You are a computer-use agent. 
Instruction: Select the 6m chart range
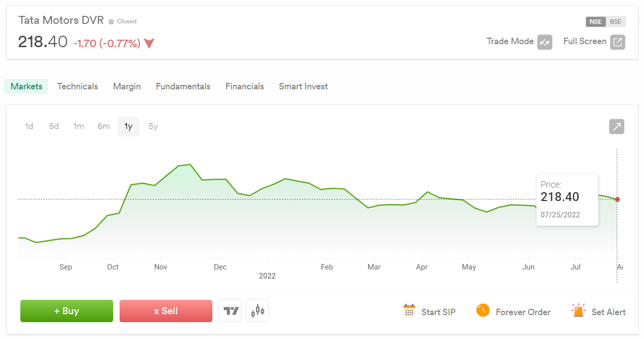(x=104, y=127)
